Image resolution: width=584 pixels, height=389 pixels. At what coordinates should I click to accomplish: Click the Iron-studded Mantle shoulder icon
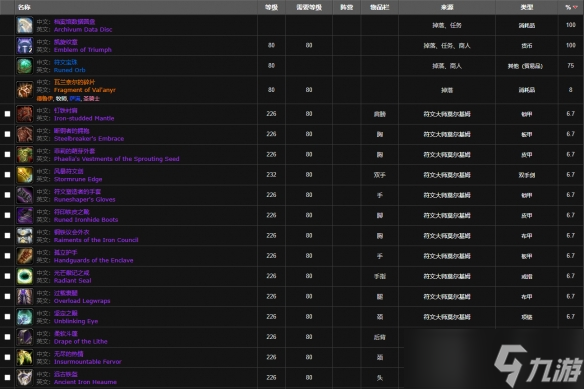tap(25, 114)
